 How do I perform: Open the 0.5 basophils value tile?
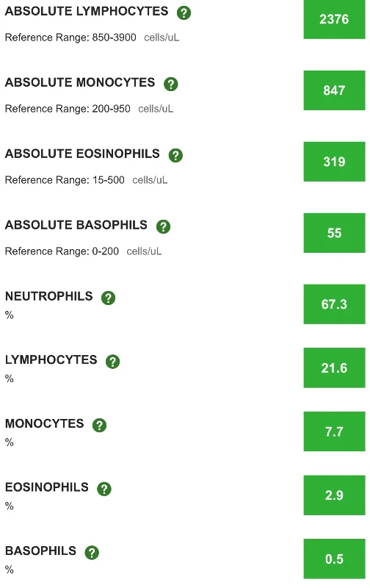pos(334,559)
